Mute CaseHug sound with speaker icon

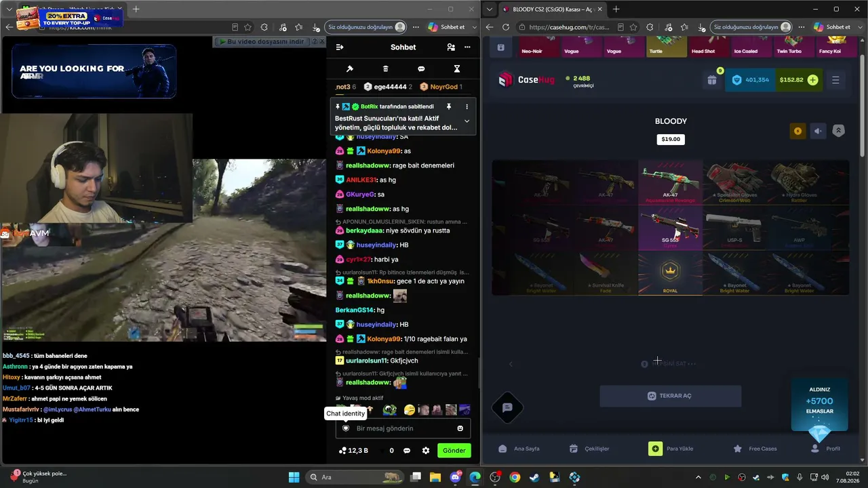click(x=818, y=131)
